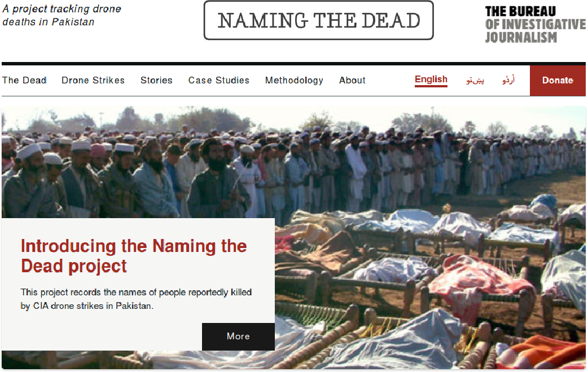Open 'Introducing the Naming the Dead project' headline

[134, 256]
